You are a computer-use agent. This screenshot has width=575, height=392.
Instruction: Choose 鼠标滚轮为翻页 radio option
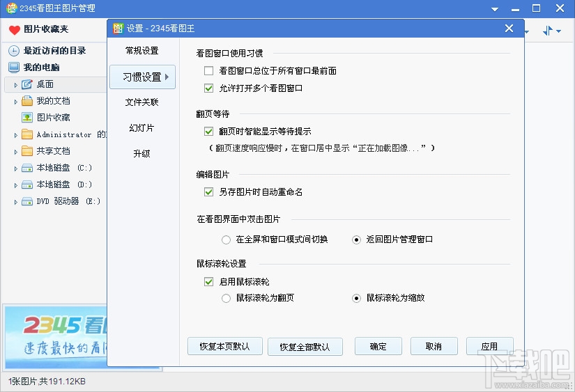pyautogui.click(x=226, y=298)
